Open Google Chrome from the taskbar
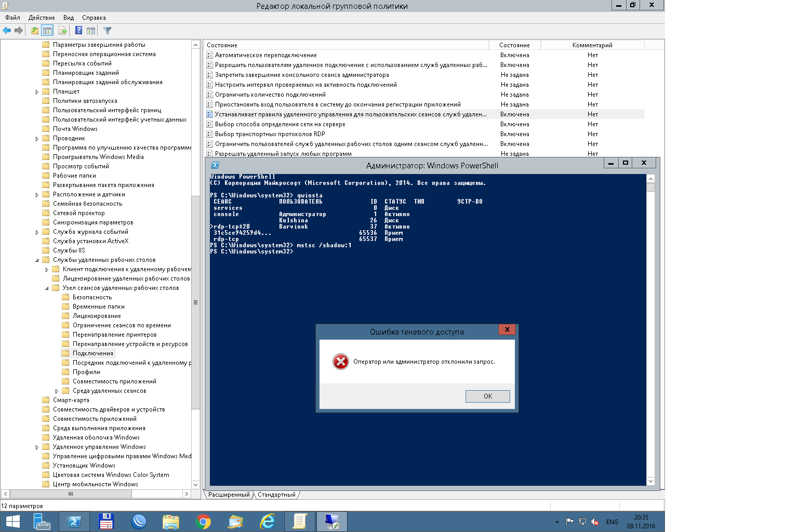798x532 pixels. point(203,521)
